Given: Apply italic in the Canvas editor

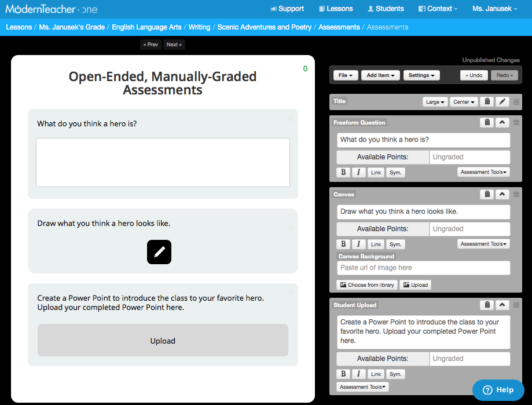Looking at the screenshot, I should point(358,244).
